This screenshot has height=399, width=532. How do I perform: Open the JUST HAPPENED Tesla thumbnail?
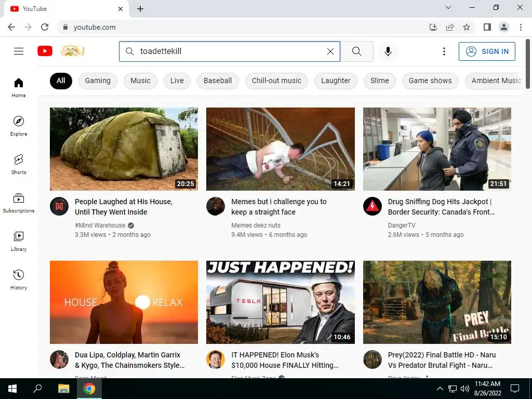pos(280,302)
